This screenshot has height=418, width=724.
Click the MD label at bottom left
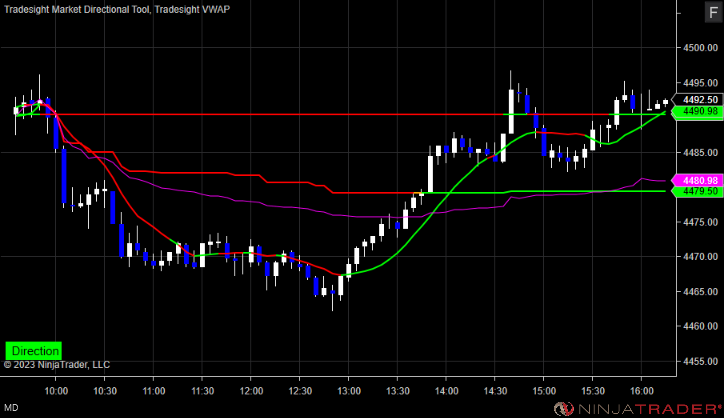[11, 408]
